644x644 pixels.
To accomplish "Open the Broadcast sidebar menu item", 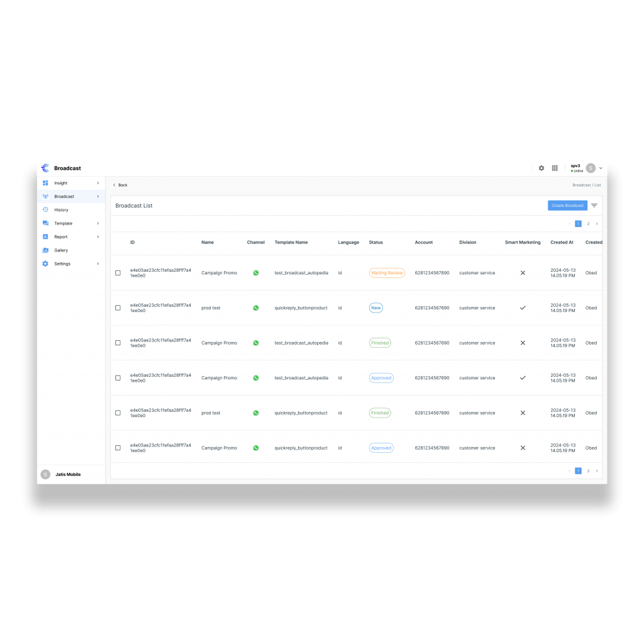I will point(64,197).
